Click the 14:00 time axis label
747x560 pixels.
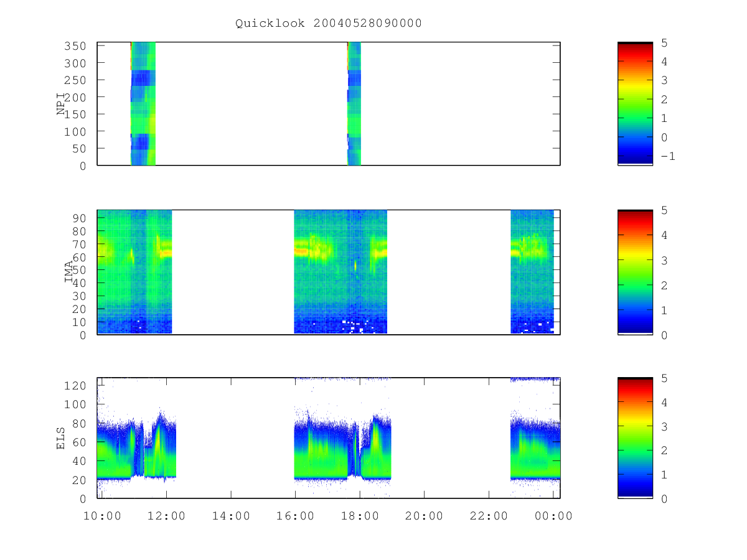(x=231, y=516)
